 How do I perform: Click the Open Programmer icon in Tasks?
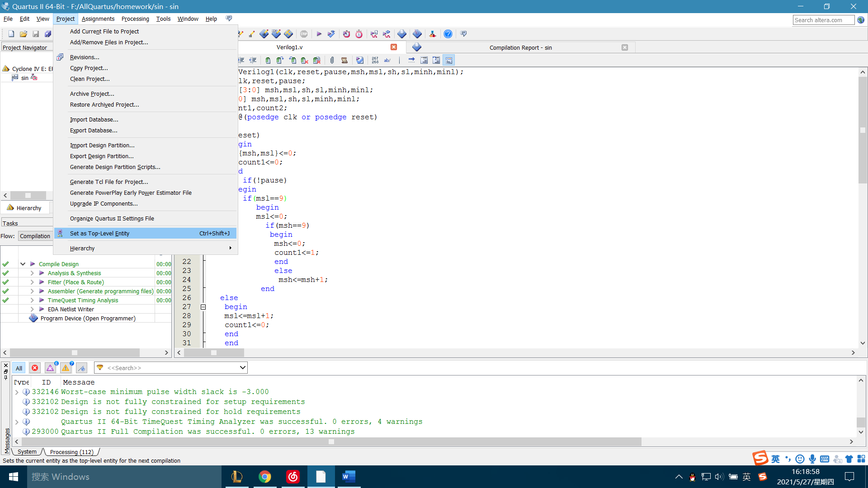[x=33, y=319]
